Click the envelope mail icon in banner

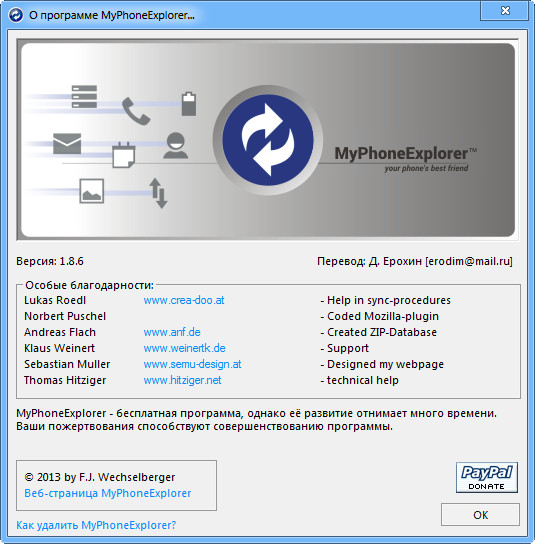[67, 143]
